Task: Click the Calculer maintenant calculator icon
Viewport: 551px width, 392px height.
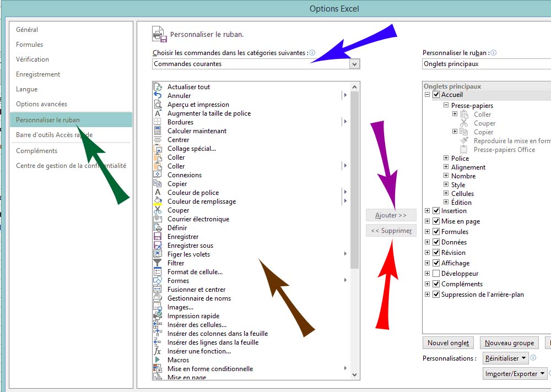Action: [158, 130]
